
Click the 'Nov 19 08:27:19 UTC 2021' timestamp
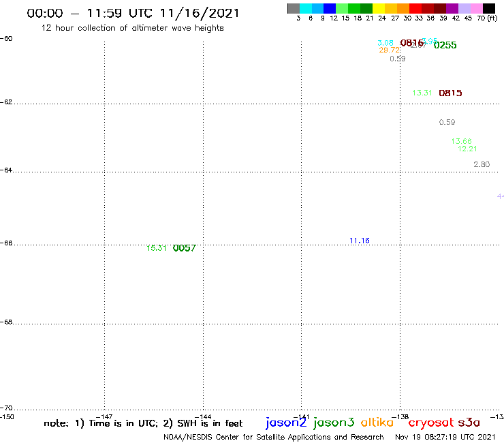[x=445, y=437]
